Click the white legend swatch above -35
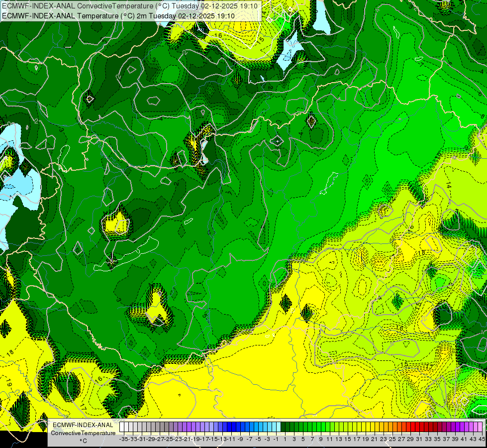The image size is (487, 448). tap(122, 427)
